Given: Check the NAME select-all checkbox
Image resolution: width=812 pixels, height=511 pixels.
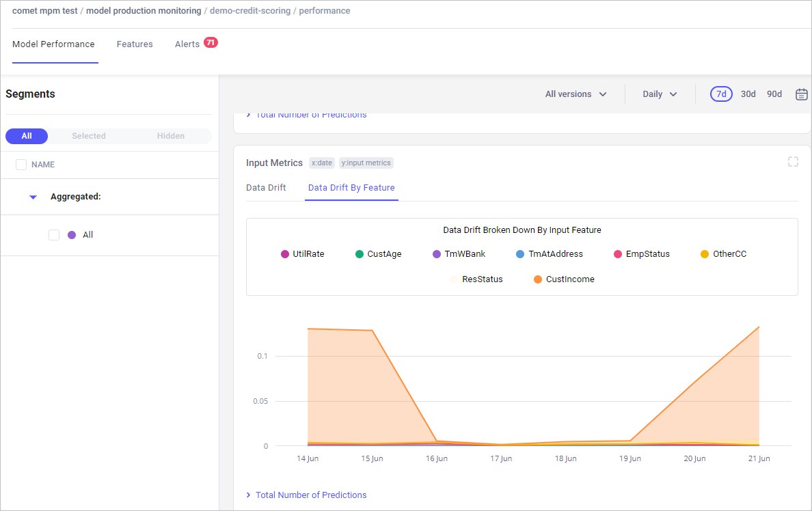Looking at the screenshot, I should click(x=21, y=165).
